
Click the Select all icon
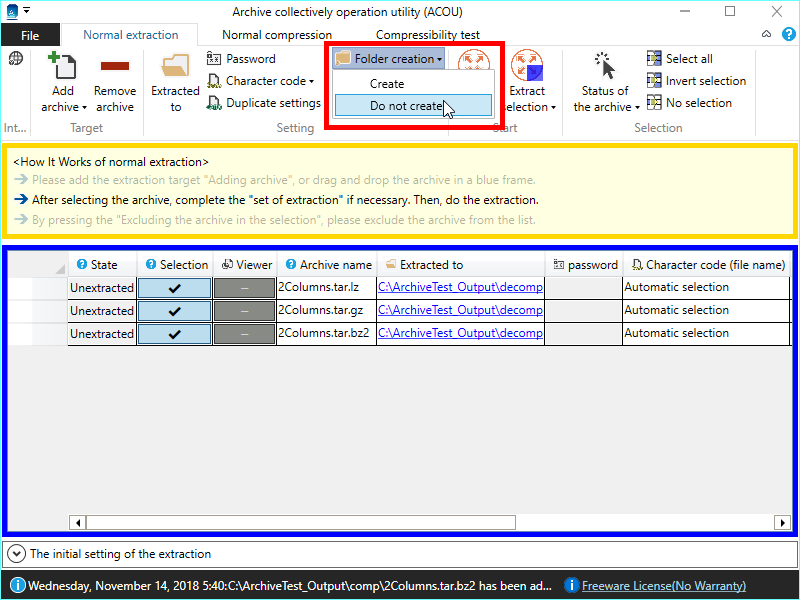tap(655, 59)
